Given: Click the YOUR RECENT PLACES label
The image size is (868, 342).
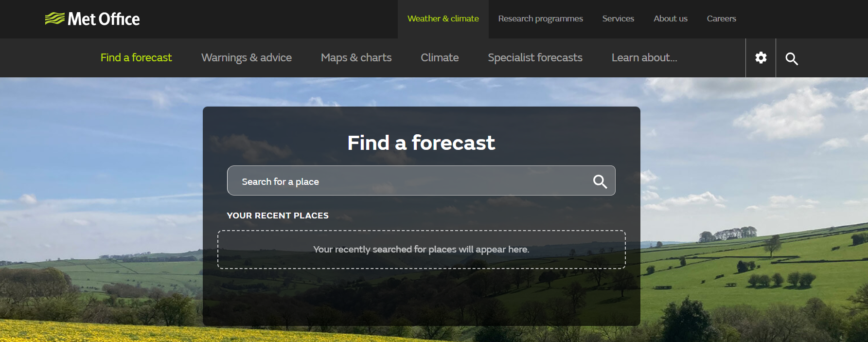Looking at the screenshot, I should pos(278,216).
